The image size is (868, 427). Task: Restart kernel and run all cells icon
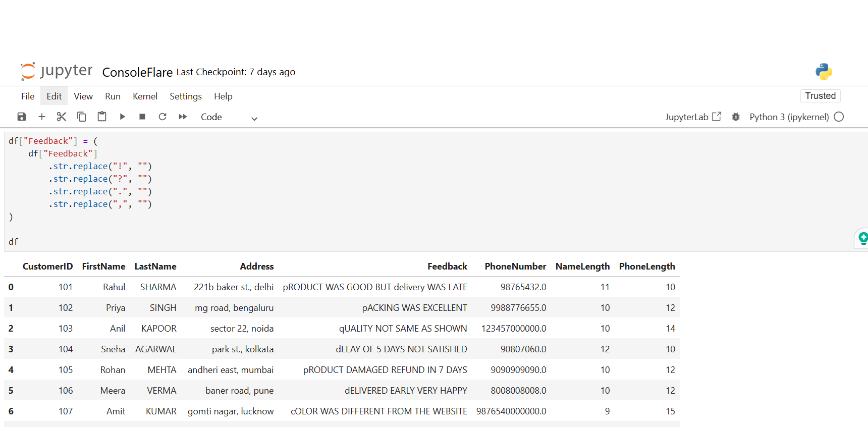coord(183,117)
